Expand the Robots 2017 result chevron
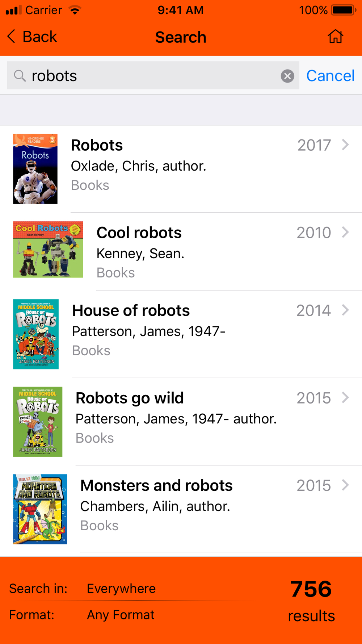The height and width of the screenshot is (644, 362). pos(345,145)
